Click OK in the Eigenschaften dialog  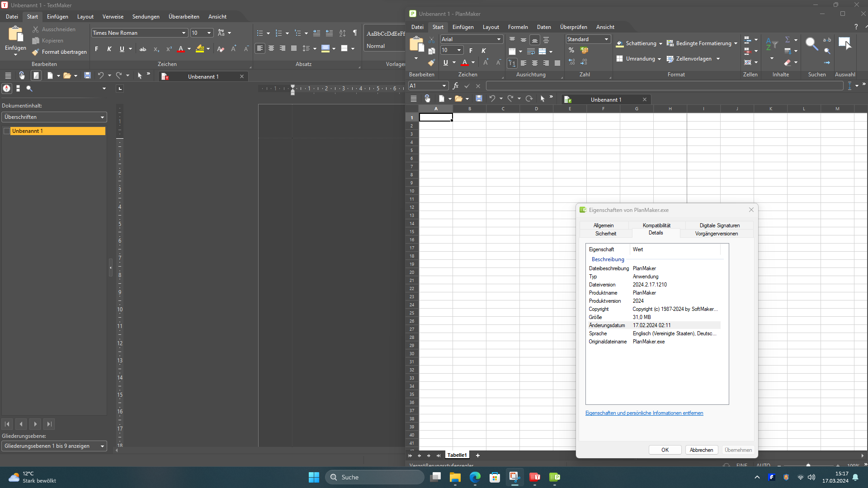[665, 450]
